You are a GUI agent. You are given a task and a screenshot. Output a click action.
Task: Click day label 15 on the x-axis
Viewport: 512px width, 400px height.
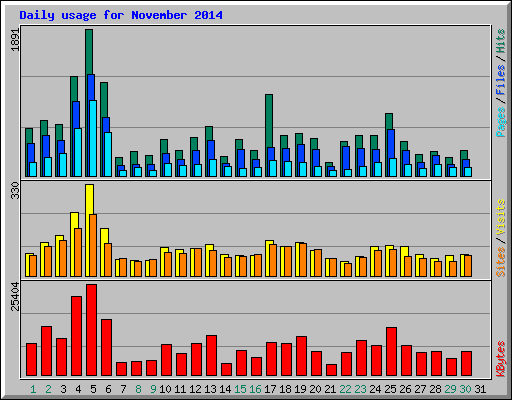click(240, 389)
